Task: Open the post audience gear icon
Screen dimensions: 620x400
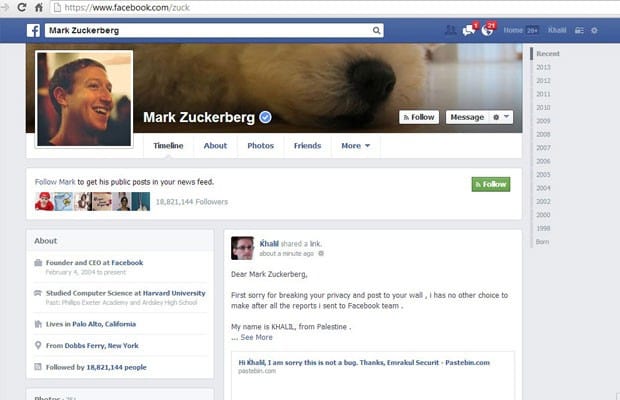Action: point(321,253)
